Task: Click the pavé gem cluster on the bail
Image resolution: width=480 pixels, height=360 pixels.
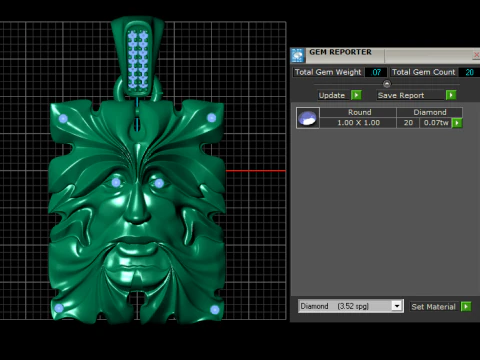Action: click(x=138, y=60)
